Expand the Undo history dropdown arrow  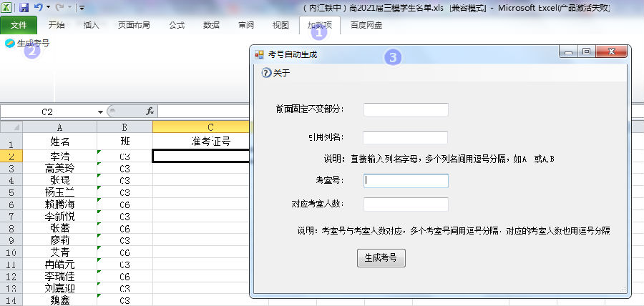pyautogui.click(x=48, y=8)
